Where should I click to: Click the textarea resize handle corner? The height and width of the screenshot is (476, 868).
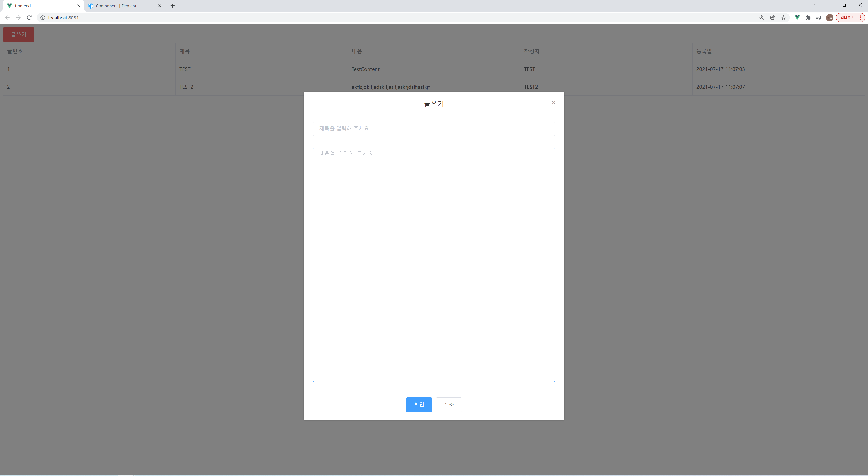coord(553,380)
